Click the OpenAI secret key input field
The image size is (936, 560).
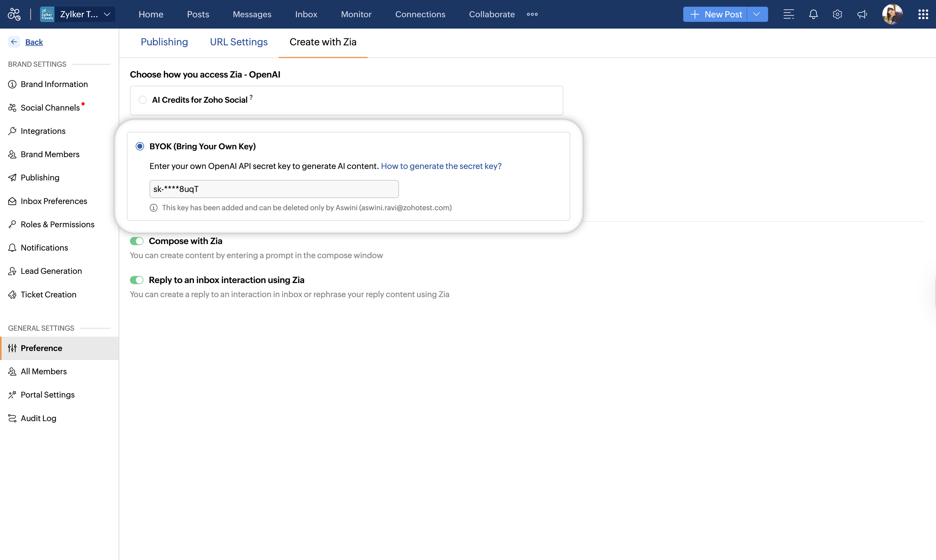274,189
